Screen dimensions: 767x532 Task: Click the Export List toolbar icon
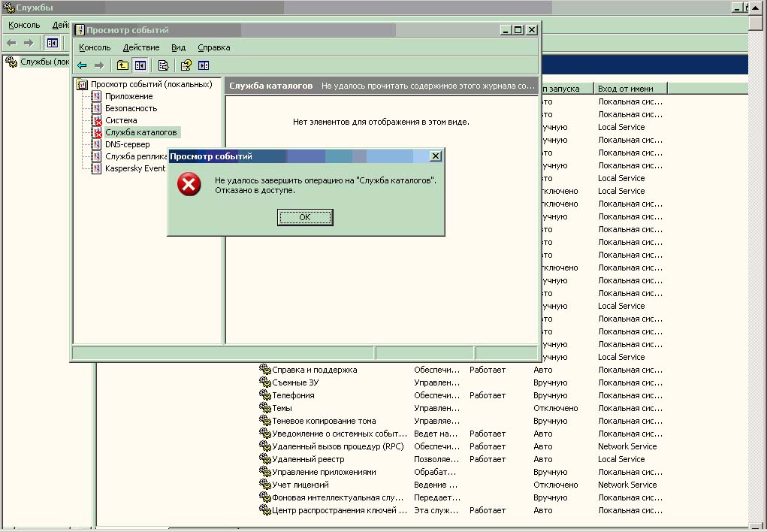[x=163, y=65]
